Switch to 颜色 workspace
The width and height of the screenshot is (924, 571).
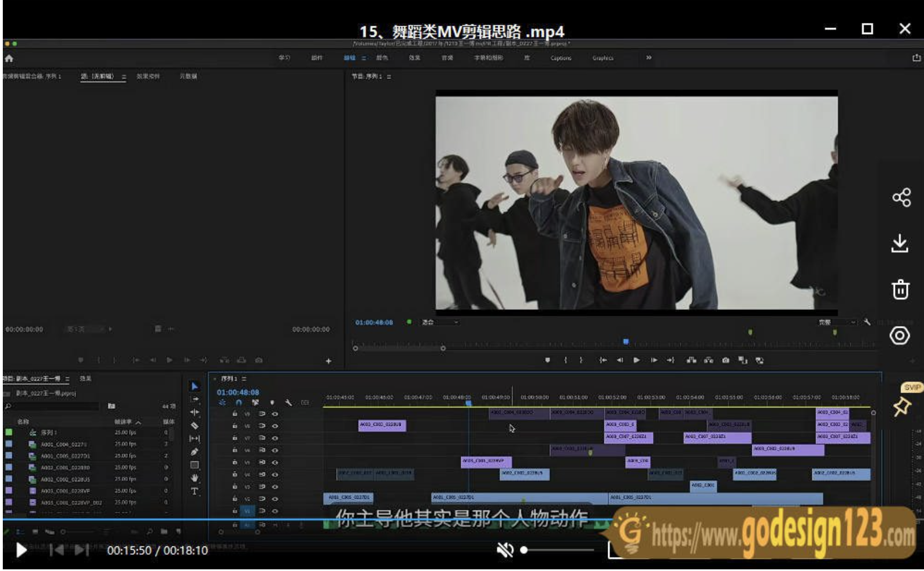click(x=382, y=58)
